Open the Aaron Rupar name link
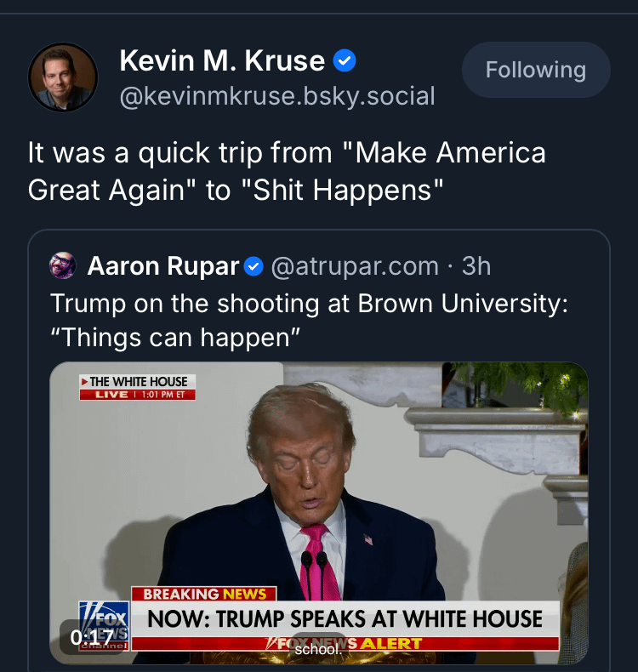This screenshot has width=638, height=672. click(x=163, y=266)
